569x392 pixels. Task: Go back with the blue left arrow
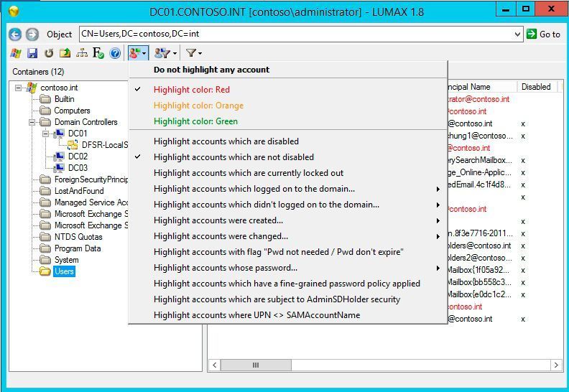click(15, 34)
